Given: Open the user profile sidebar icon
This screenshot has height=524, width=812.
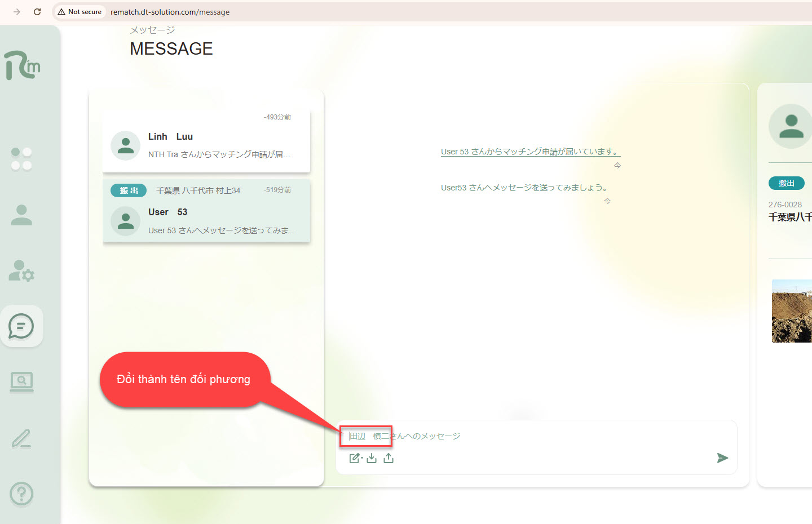Looking at the screenshot, I should tap(21, 215).
